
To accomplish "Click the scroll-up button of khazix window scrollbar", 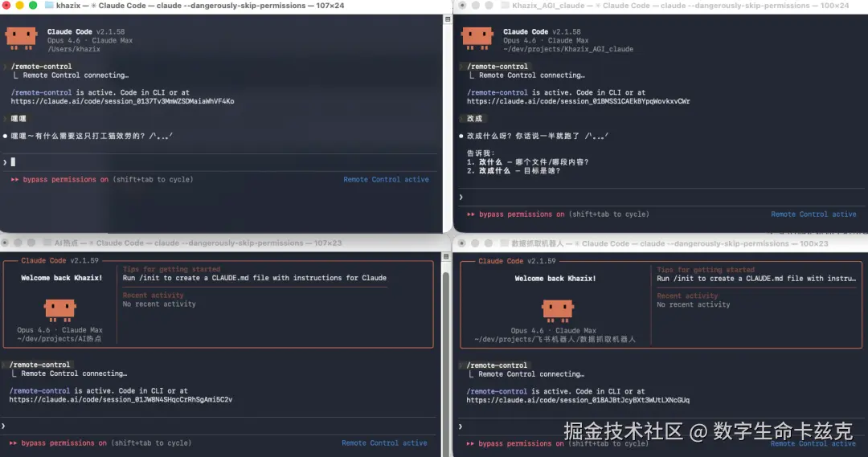I will pyautogui.click(x=448, y=19).
